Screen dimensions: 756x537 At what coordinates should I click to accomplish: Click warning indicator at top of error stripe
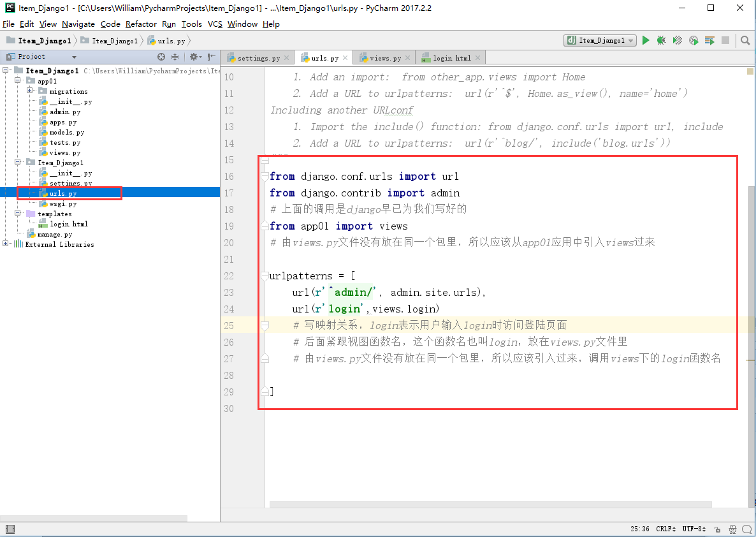pyautogui.click(x=750, y=71)
